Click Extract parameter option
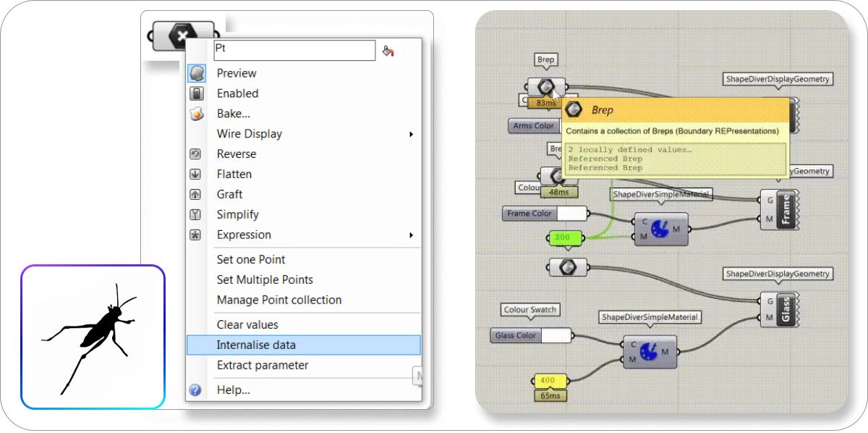 pyautogui.click(x=263, y=366)
